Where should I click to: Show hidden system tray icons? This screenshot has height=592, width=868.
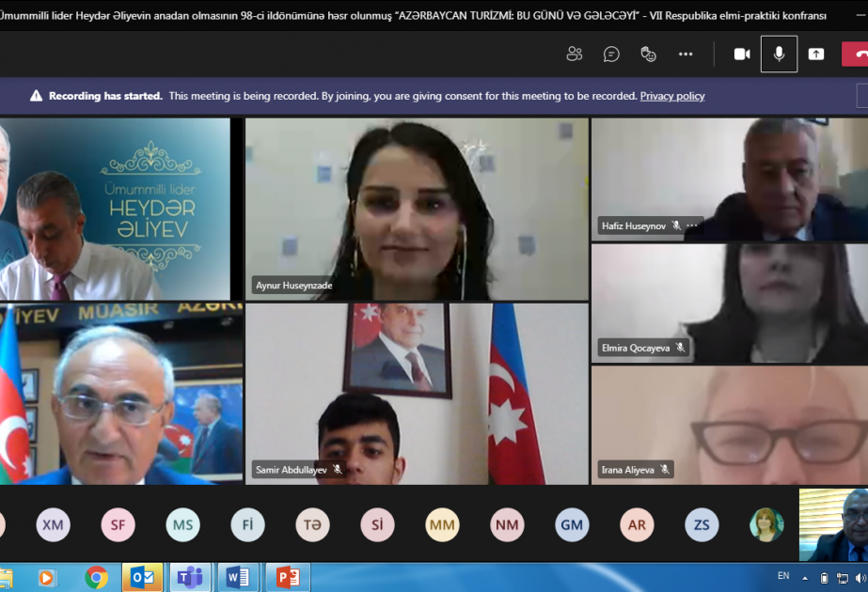pyautogui.click(x=805, y=578)
